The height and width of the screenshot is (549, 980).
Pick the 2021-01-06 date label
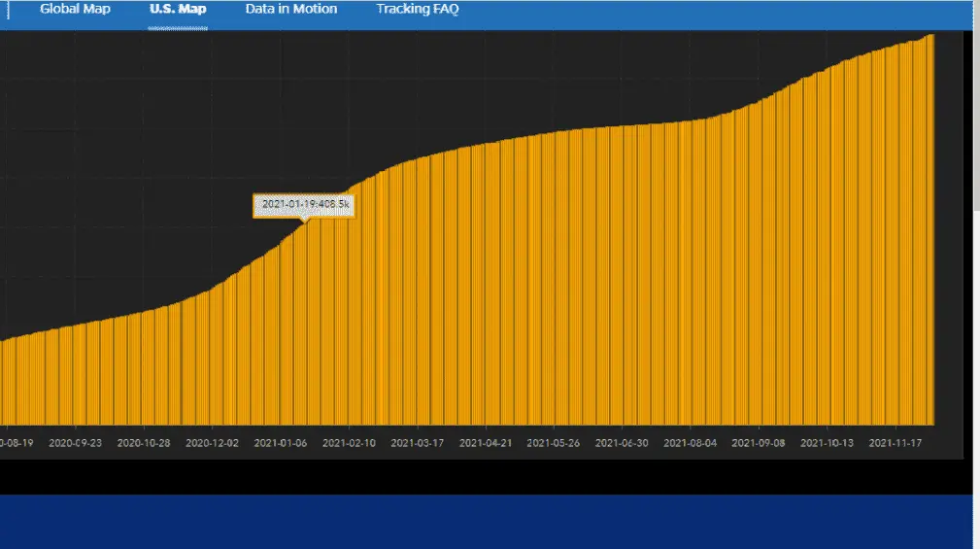click(x=281, y=443)
